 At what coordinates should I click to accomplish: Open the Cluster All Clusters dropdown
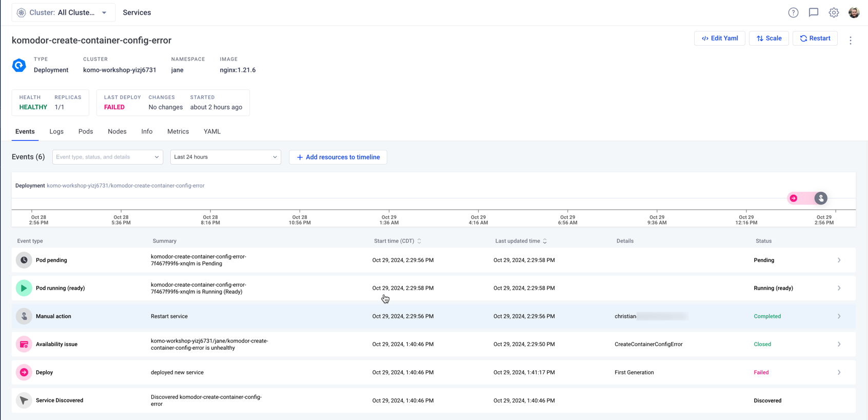coord(64,13)
